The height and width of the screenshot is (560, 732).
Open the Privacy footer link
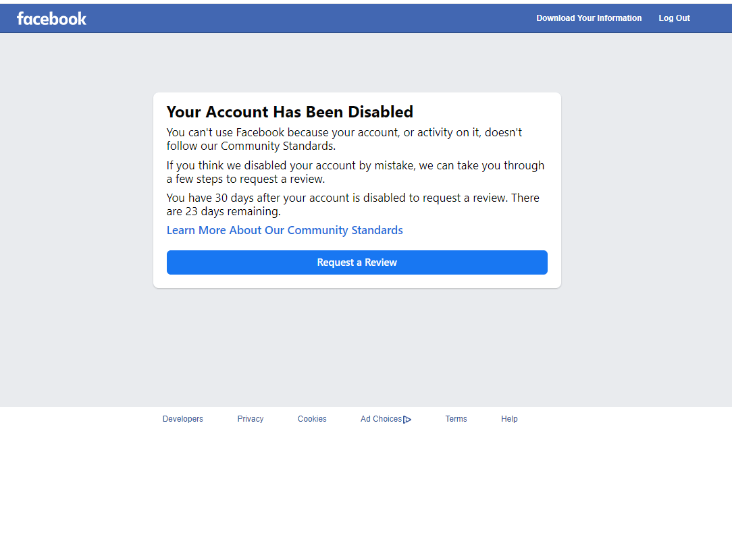pyautogui.click(x=251, y=419)
